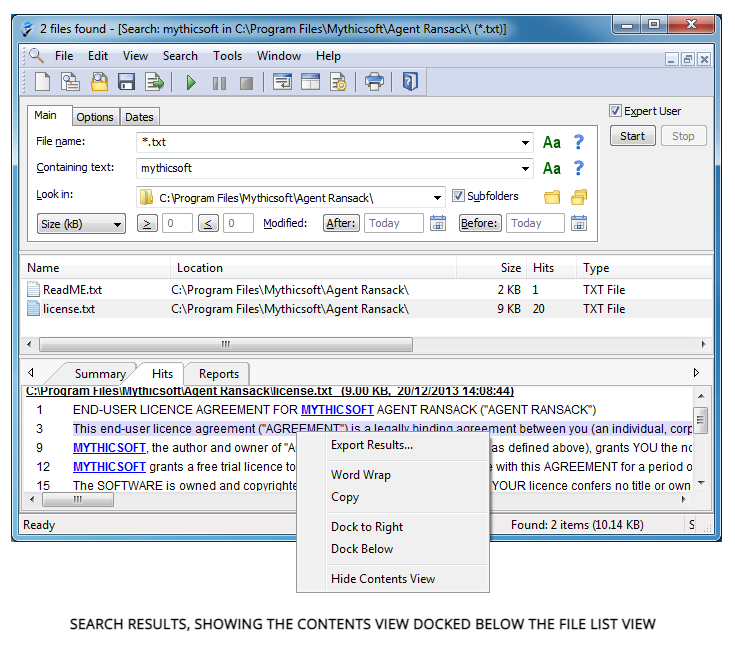Toggle the Expert User checkbox
This screenshot has width=735, height=651.
(x=615, y=111)
